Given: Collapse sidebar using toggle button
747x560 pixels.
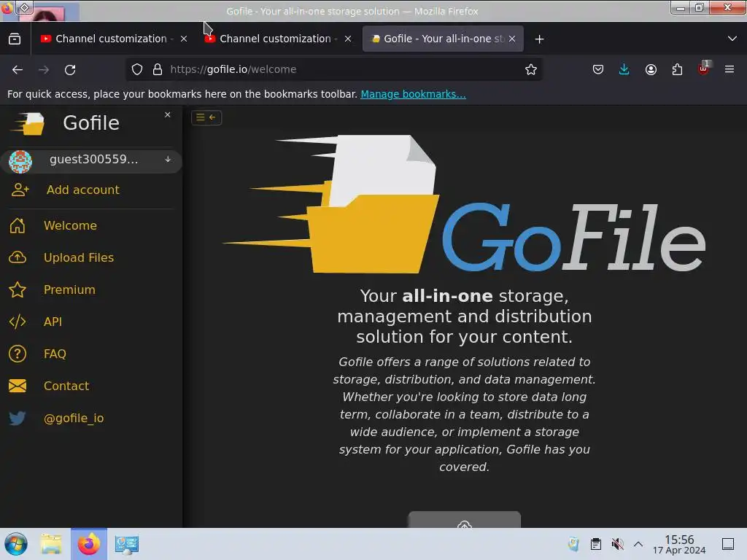Looking at the screenshot, I should pyautogui.click(x=206, y=117).
